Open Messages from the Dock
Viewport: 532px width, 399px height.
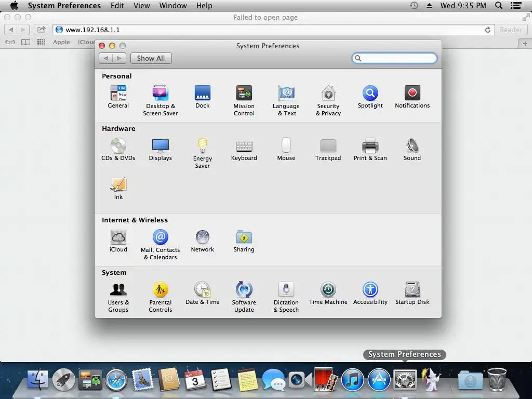(x=273, y=379)
